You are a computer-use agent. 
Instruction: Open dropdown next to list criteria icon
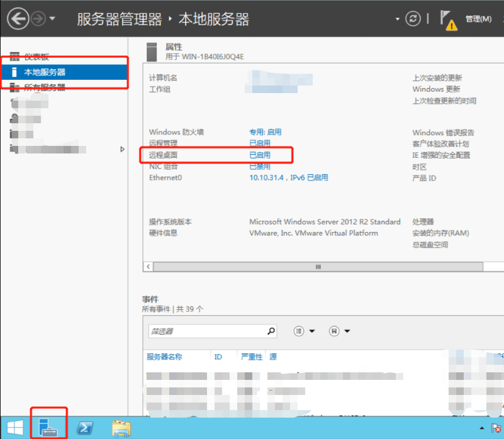312,331
